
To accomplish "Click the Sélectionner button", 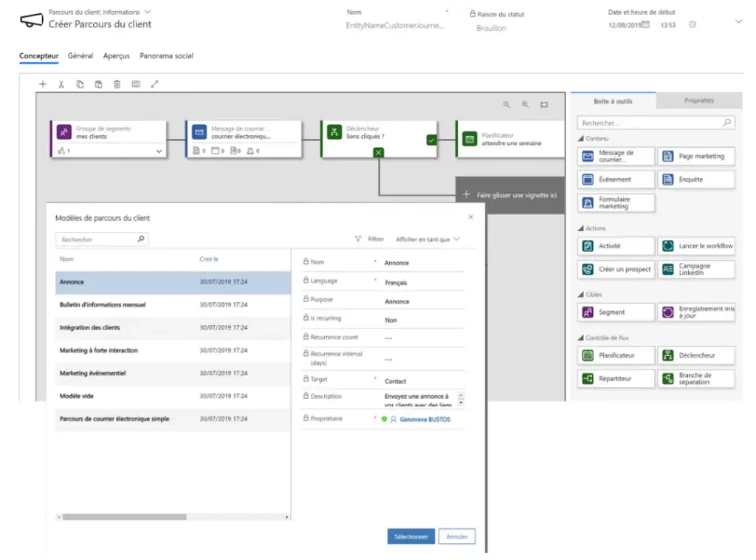I will pyautogui.click(x=410, y=536).
